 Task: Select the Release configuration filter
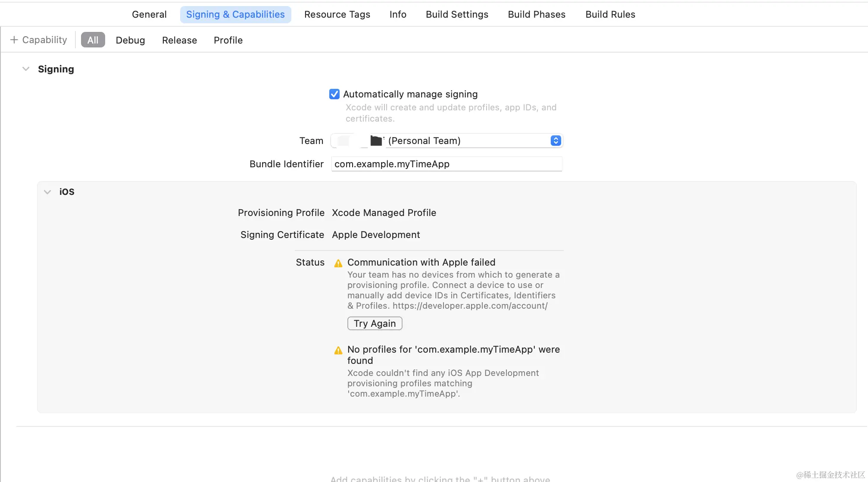coord(179,40)
